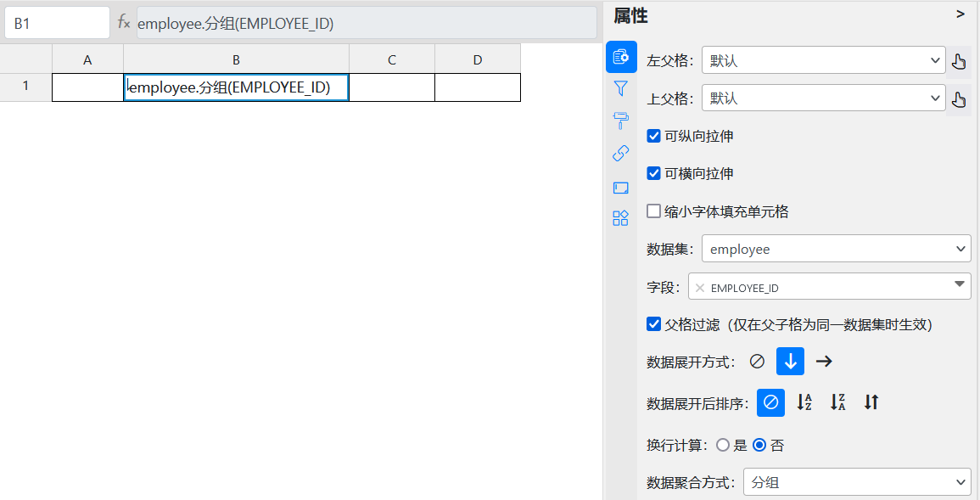Select no sorting after expansion
Screen dimensions: 980x500
pyautogui.click(x=770, y=402)
